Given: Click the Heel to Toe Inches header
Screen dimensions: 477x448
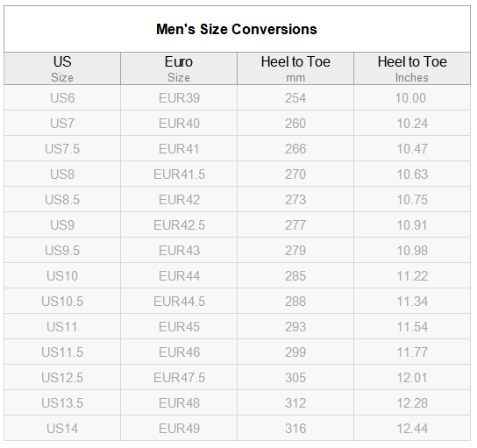Looking at the screenshot, I should (412, 68).
